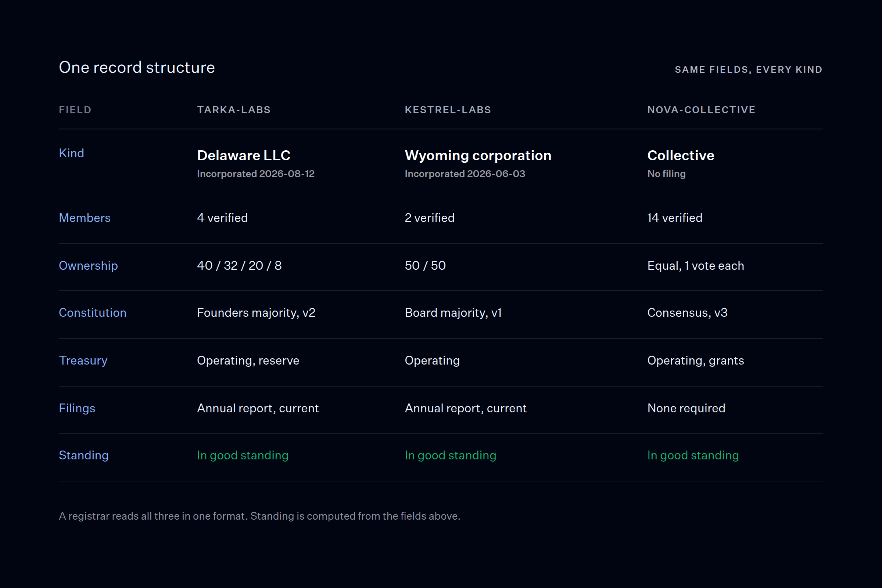Click the '50 / 50' ownership cell

425,265
